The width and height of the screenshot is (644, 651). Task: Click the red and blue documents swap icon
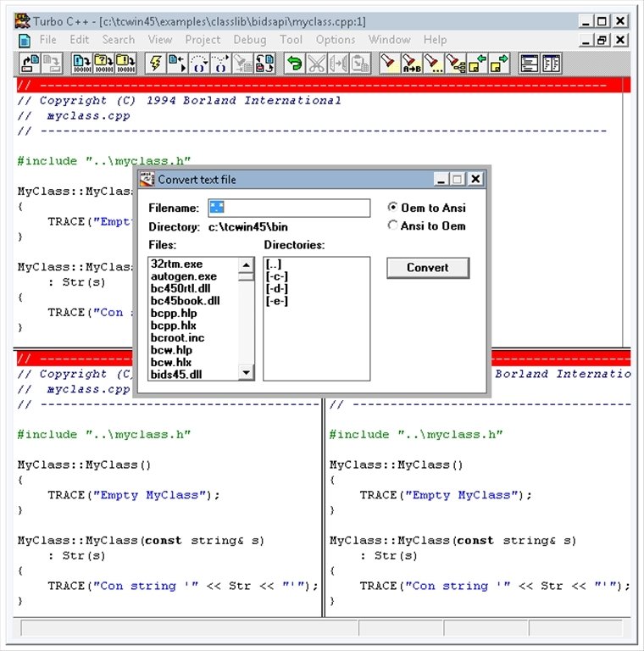264,64
